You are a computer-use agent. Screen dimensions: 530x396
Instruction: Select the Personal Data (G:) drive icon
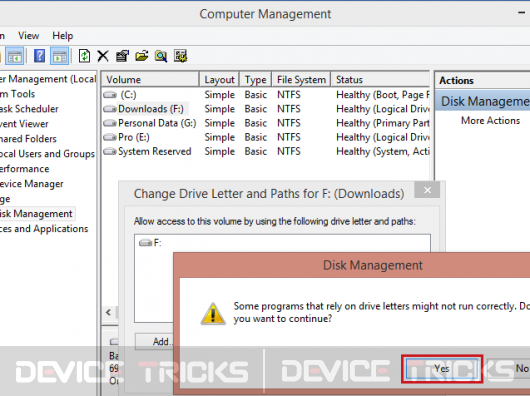pyautogui.click(x=110, y=123)
